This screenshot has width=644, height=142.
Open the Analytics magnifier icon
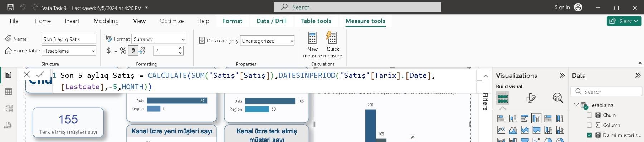tap(558, 98)
